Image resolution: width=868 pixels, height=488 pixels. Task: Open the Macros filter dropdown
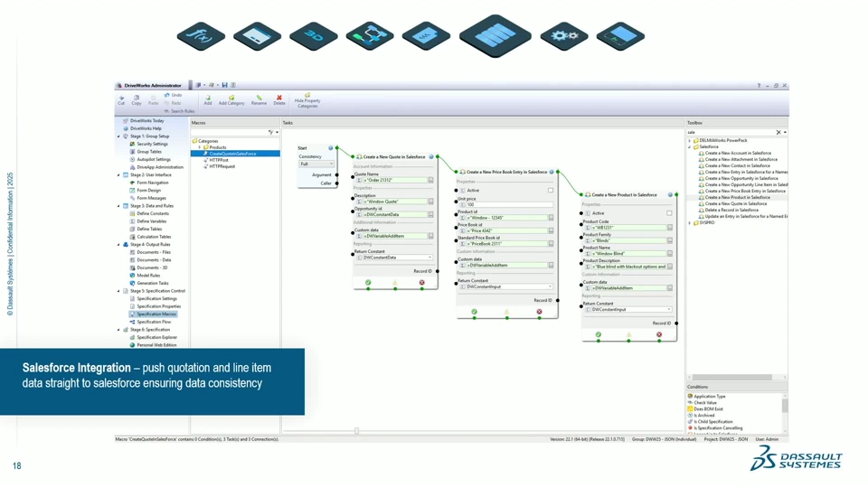(x=277, y=132)
